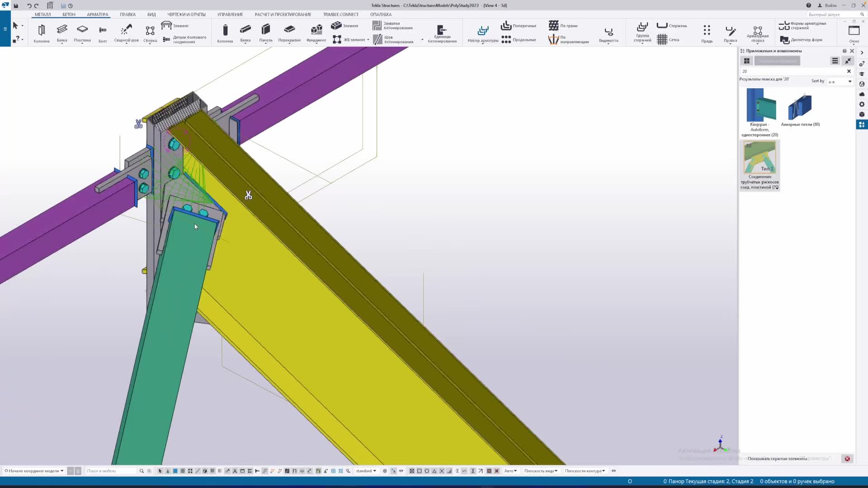This screenshot has height=488, width=868.
Task: Close the Показывать скрытые элементы notice
Action: (x=847, y=459)
